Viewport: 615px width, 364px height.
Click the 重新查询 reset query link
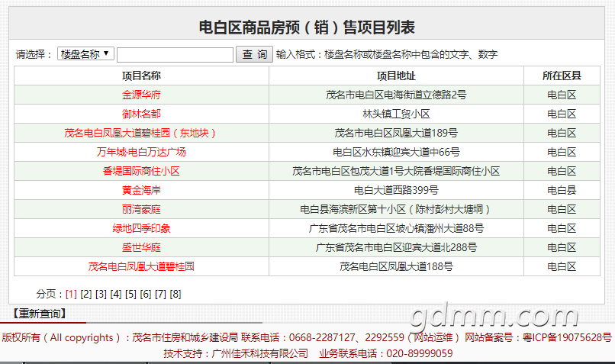[x=40, y=314]
